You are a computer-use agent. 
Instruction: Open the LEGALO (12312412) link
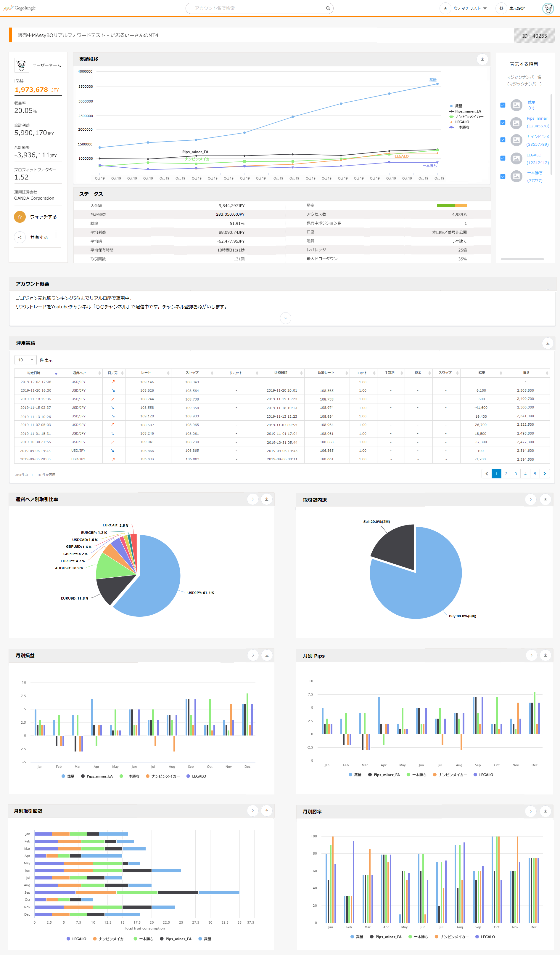pos(538,159)
